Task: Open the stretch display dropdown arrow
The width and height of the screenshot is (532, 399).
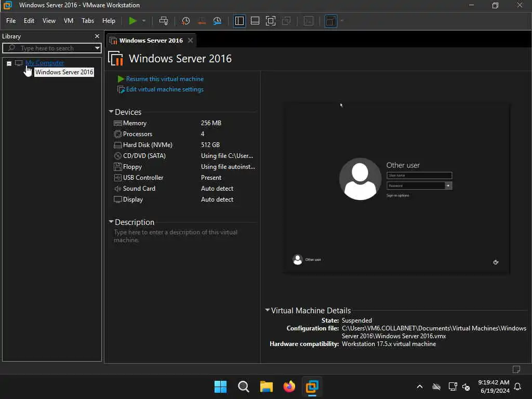Action: pyautogui.click(x=342, y=21)
